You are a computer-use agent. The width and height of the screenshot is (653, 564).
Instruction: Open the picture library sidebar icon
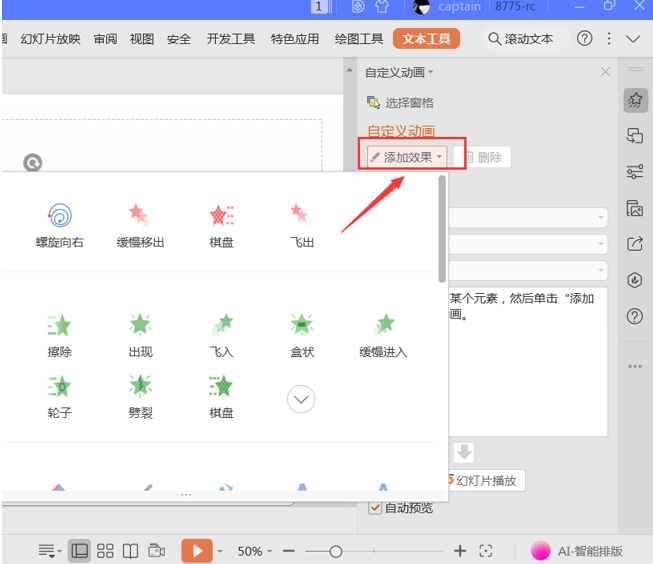(x=635, y=208)
